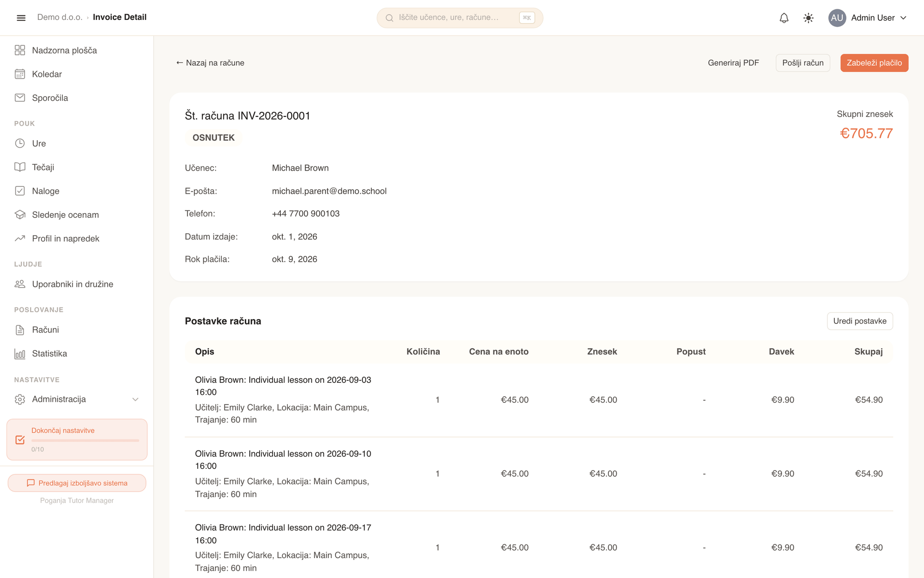Focus the search field Iščite učence
The height and width of the screenshot is (578, 924).
coord(460,18)
